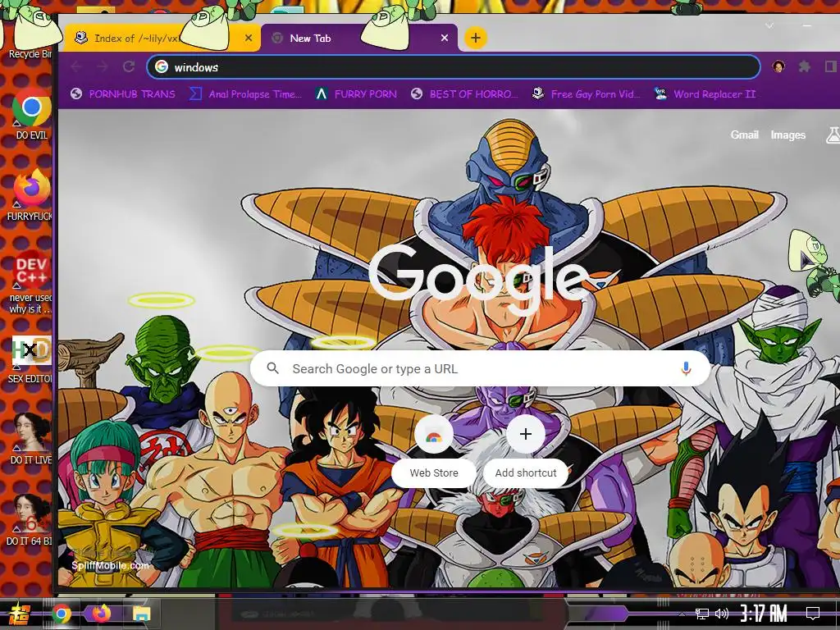
Task: Toggle the Chrome side panel icon
Action: click(x=831, y=66)
